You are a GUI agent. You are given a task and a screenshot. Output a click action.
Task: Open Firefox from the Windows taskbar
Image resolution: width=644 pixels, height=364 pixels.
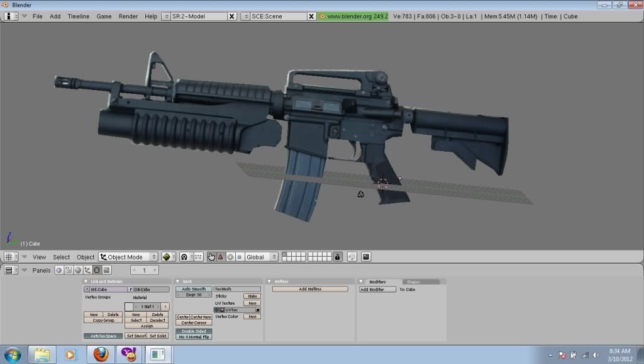101,355
